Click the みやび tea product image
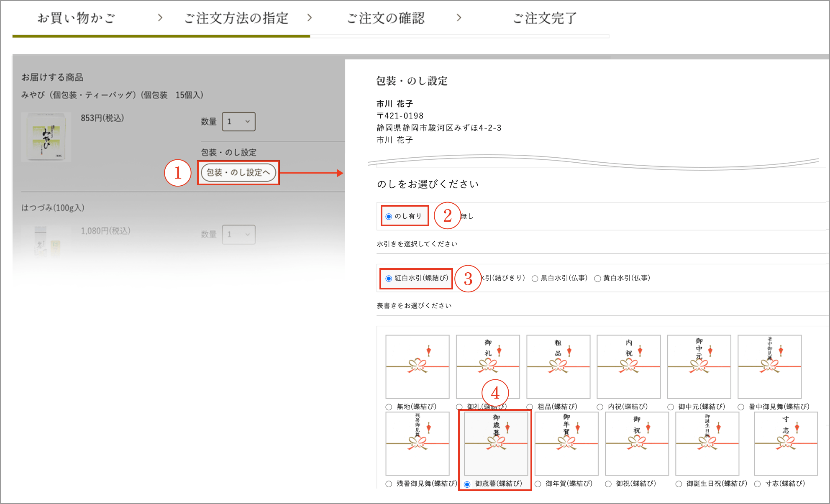830x504 pixels. [x=46, y=137]
